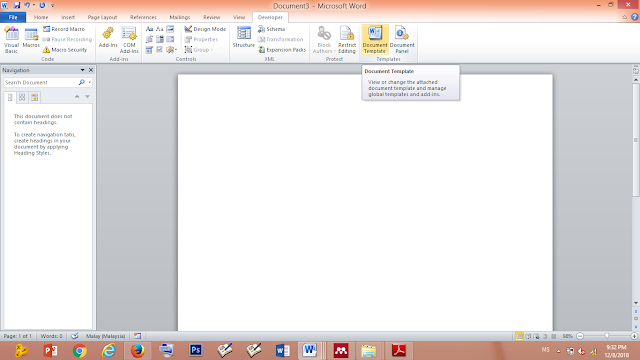Screen dimensions: 640x360
Task: Open Photoshop from taskbar
Action: pyautogui.click(x=196, y=351)
